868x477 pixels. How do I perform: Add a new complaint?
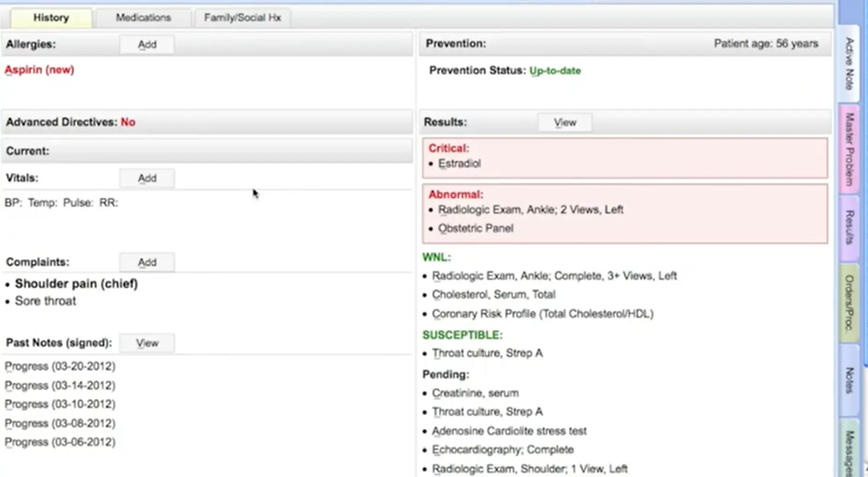click(147, 262)
